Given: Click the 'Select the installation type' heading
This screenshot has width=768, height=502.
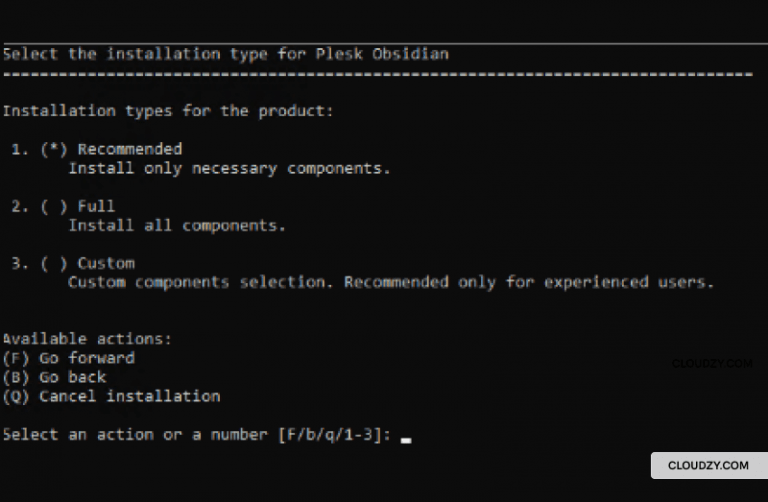Looking at the screenshot, I should [x=226, y=54].
